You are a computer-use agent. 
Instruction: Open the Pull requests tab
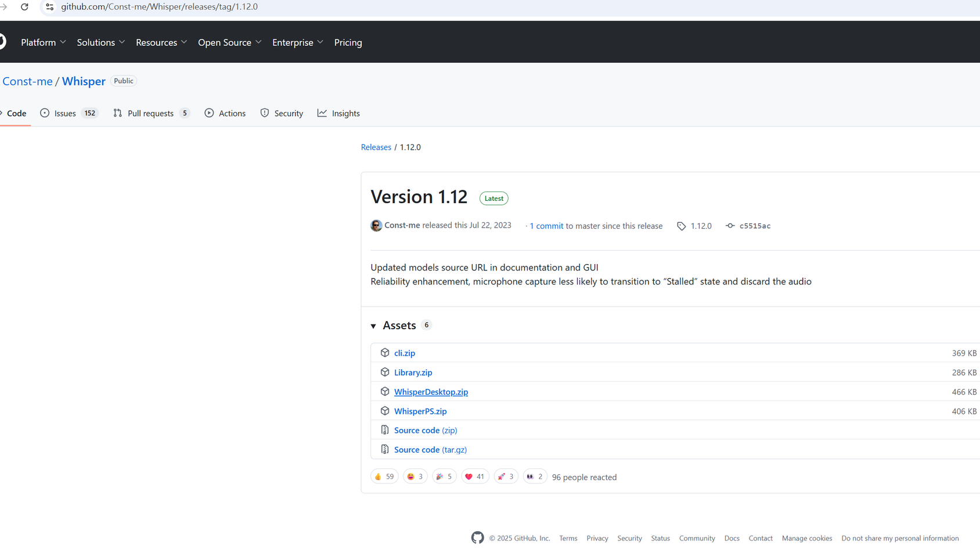tap(151, 113)
